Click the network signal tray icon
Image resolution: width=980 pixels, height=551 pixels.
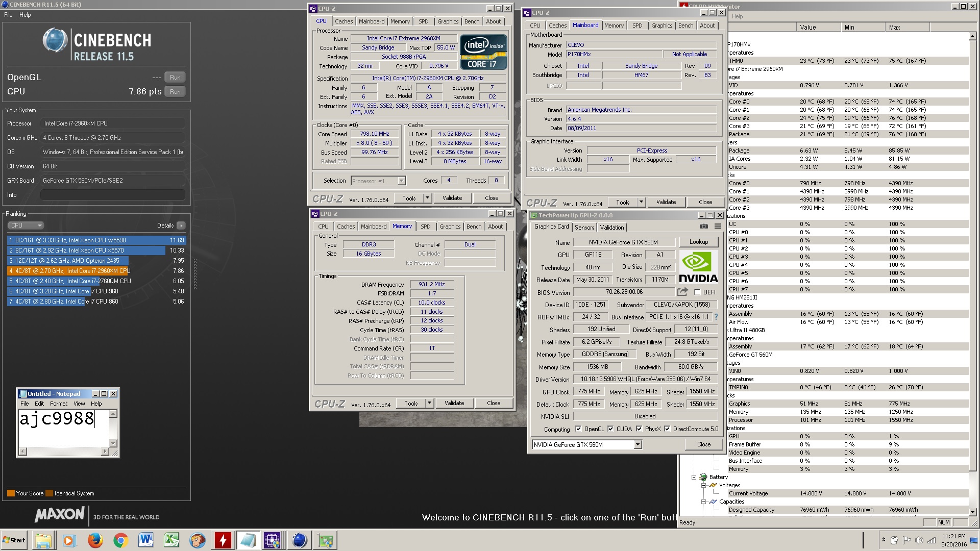932,540
